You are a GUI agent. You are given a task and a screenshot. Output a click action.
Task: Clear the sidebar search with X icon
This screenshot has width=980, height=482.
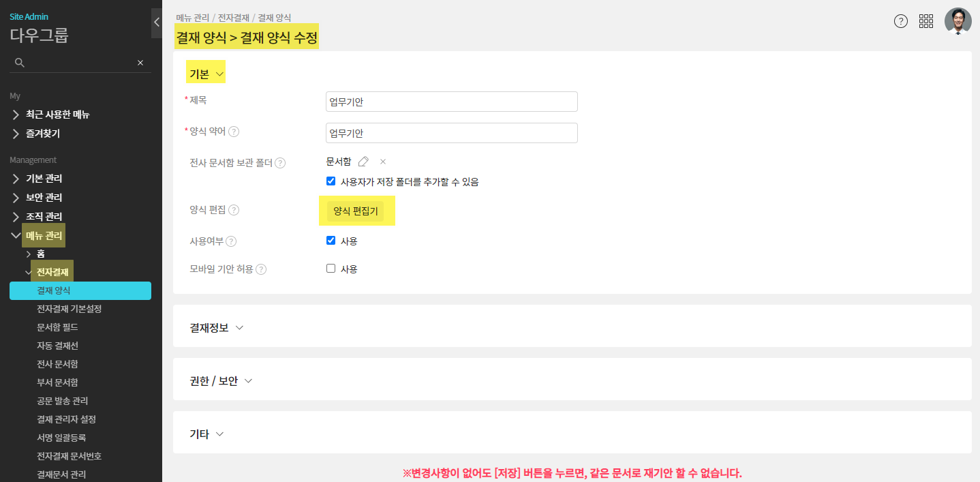[x=140, y=63]
